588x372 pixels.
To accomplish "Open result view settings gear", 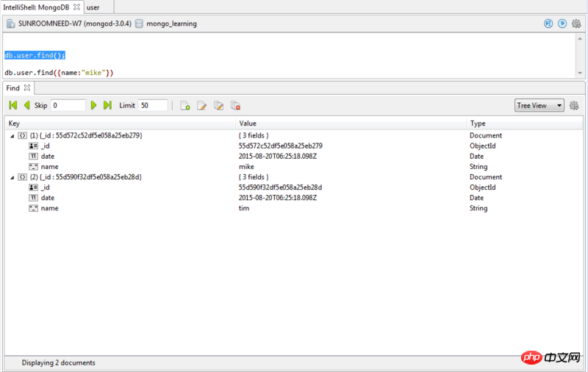I will click(x=574, y=105).
